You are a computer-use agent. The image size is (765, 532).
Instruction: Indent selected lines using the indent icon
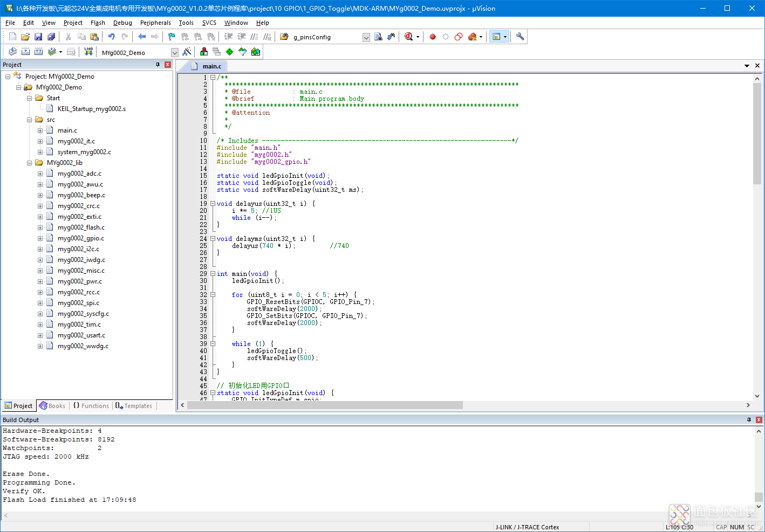pos(228,37)
